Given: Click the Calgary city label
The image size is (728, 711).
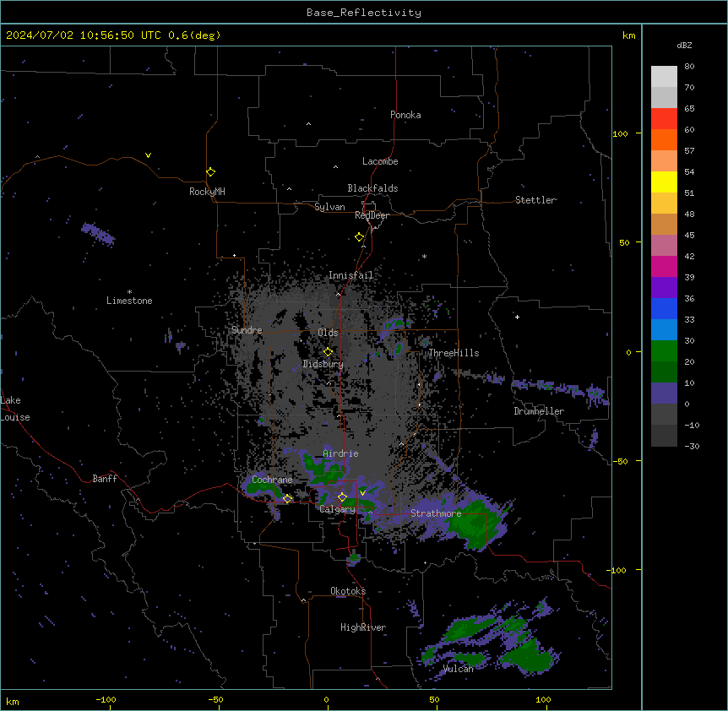Looking at the screenshot, I should 338,509.
